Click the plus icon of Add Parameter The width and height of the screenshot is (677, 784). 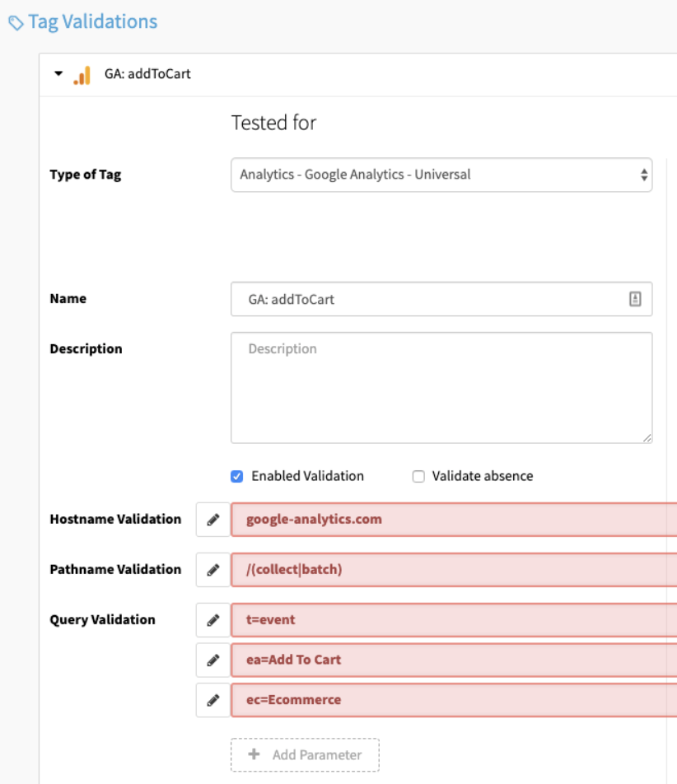pos(254,754)
